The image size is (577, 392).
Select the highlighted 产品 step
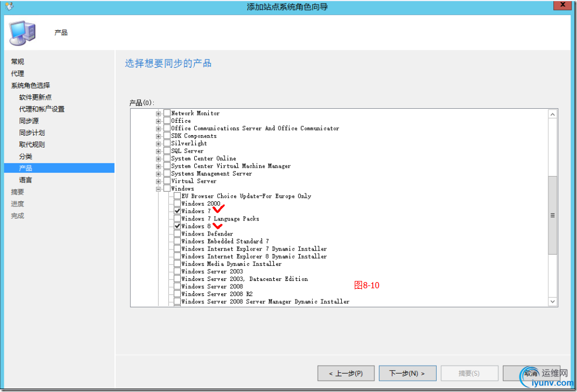click(x=59, y=168)
